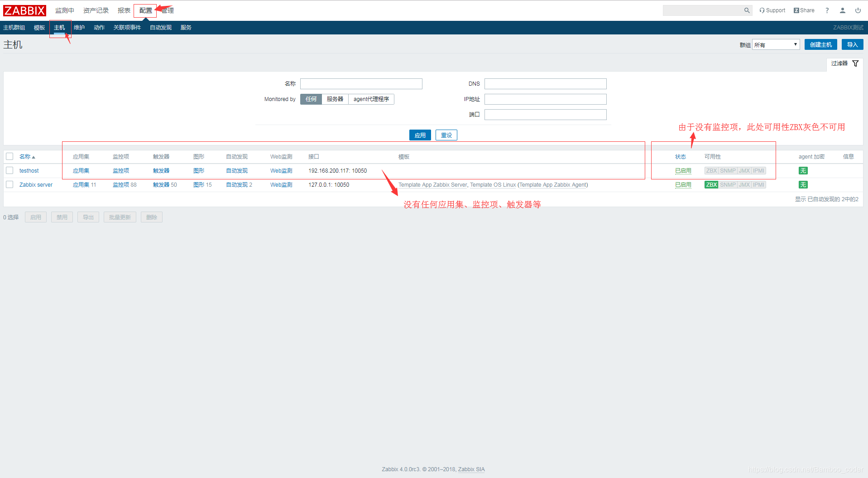868x478 pixels.
Task: Click the grey ZBX availability badge for testhost
Action: [711, 171]
